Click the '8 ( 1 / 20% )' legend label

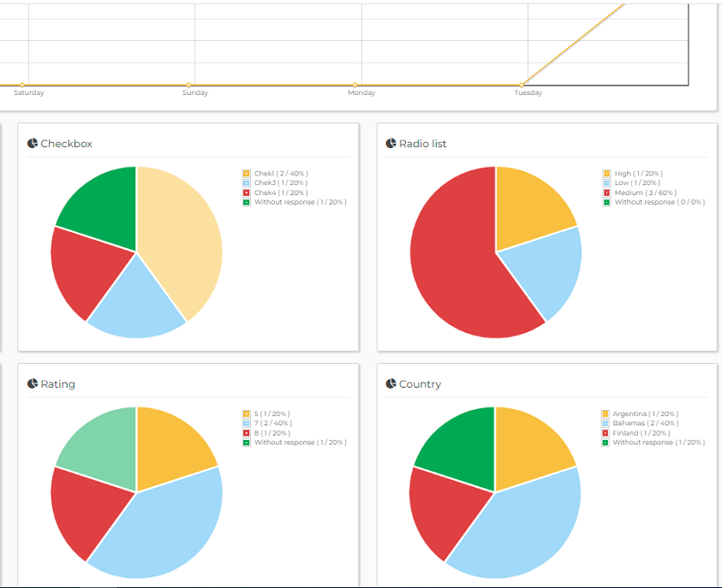click(272, 433)
